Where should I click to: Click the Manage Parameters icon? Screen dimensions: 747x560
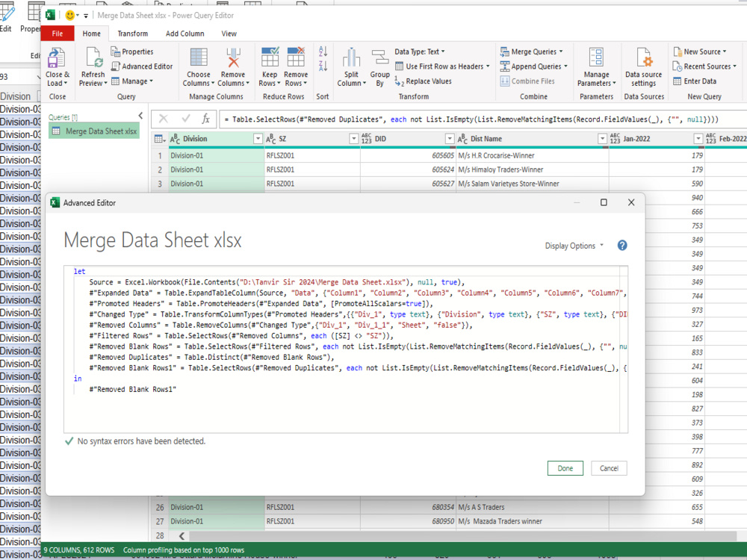(596, 57)
